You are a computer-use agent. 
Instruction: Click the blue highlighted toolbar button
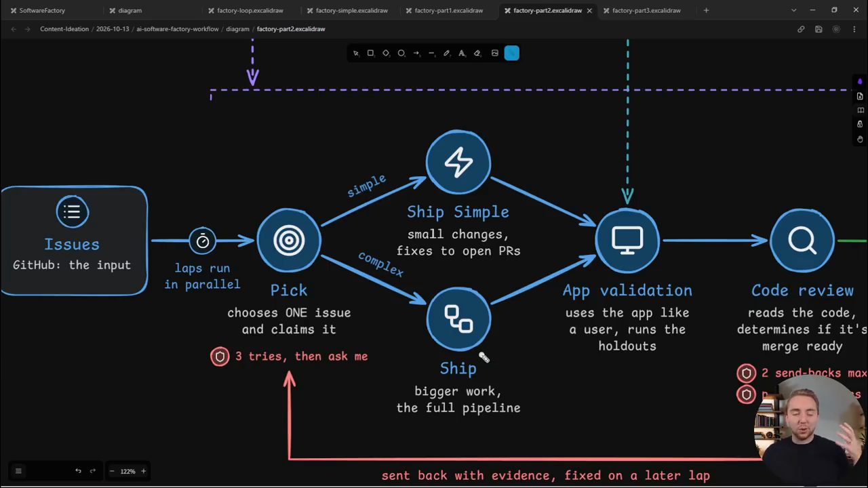[512, 53]
